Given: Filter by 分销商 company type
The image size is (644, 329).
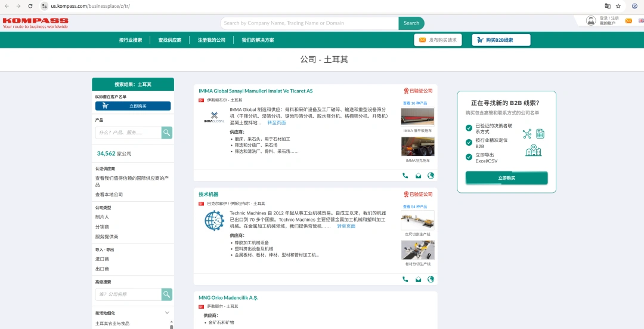Looking at the screenshot, I should tap(103, 227).
